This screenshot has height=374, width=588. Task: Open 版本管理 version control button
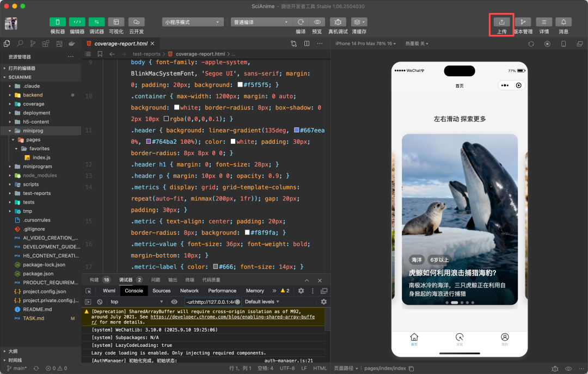523,22
